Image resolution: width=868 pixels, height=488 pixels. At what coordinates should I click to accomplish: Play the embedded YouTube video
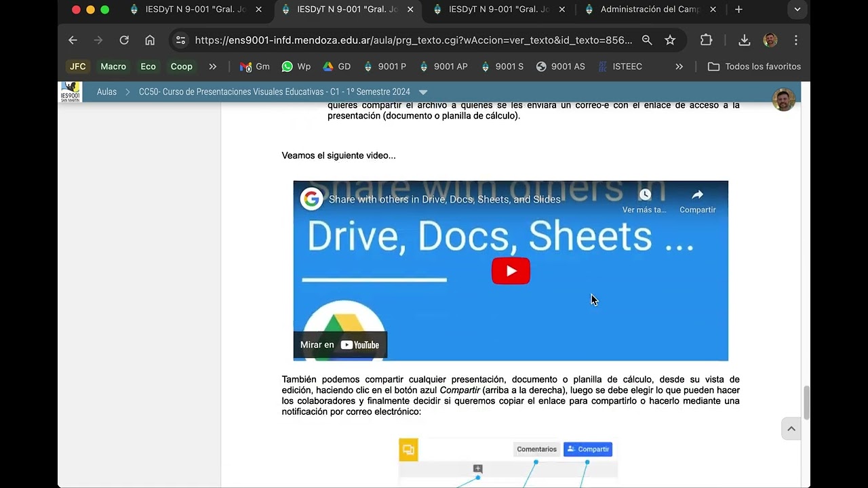coord(511,271)
